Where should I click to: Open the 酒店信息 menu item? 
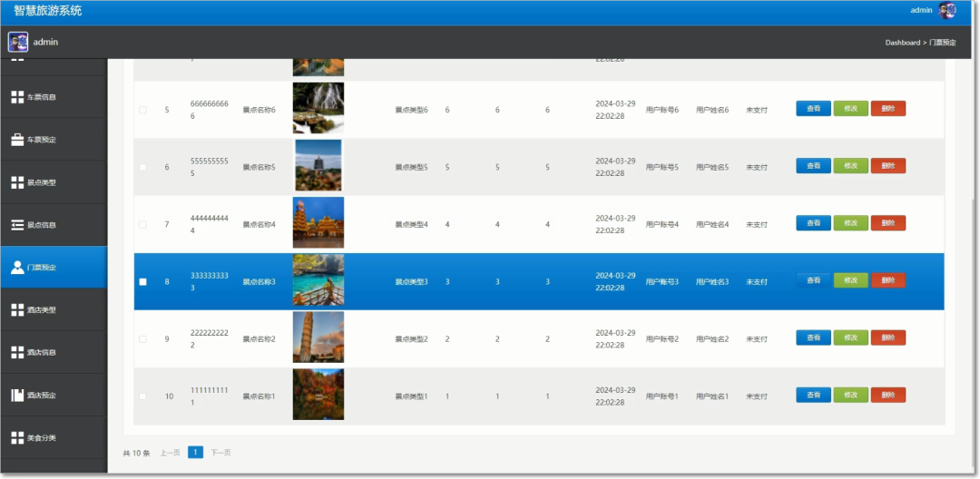pyautogui.click(x=54, y=352)
